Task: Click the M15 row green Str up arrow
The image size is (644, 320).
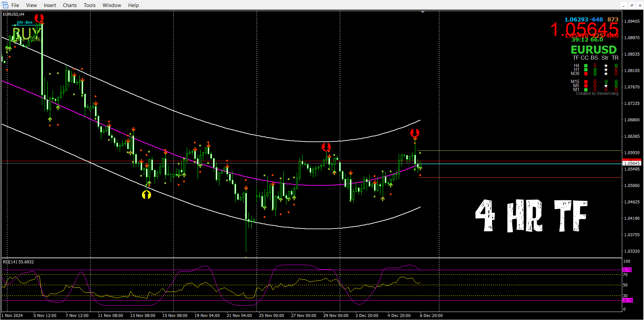Action: pos(606,82)
